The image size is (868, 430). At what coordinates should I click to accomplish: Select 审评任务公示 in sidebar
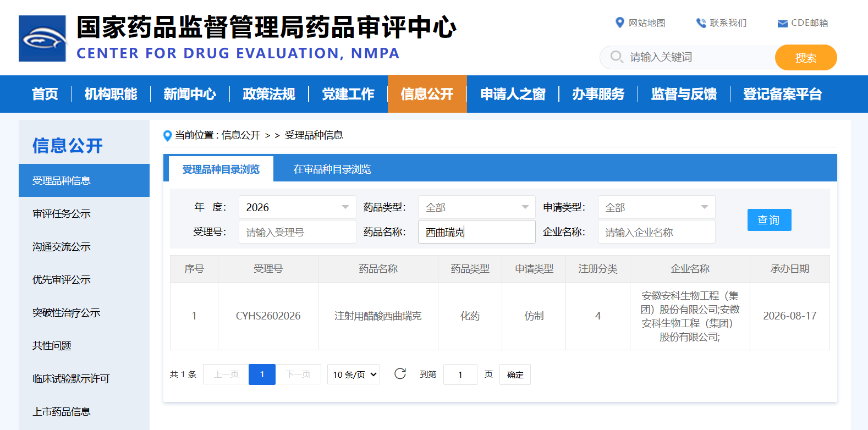click(84, 213)
